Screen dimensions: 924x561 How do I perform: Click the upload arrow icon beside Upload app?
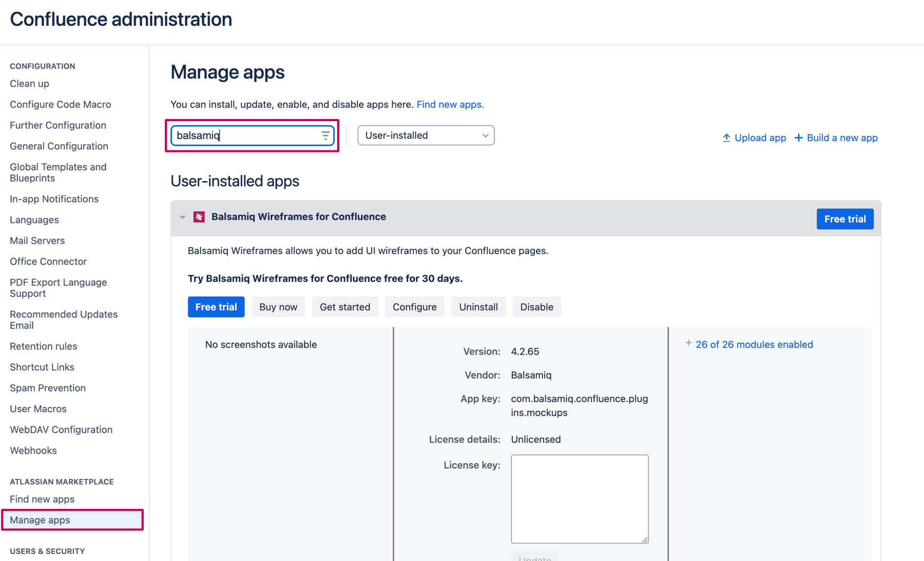pos(727,138)
